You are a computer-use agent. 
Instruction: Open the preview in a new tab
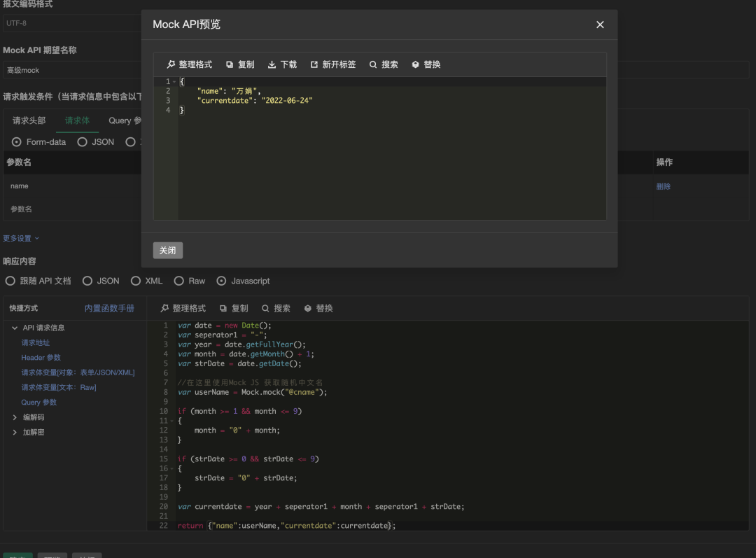(x=333, y=64)
